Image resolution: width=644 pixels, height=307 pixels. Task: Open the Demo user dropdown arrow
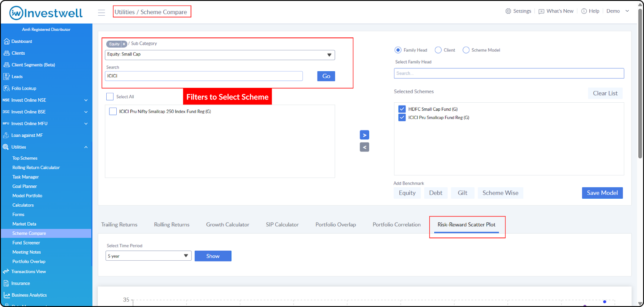[627, 11]
